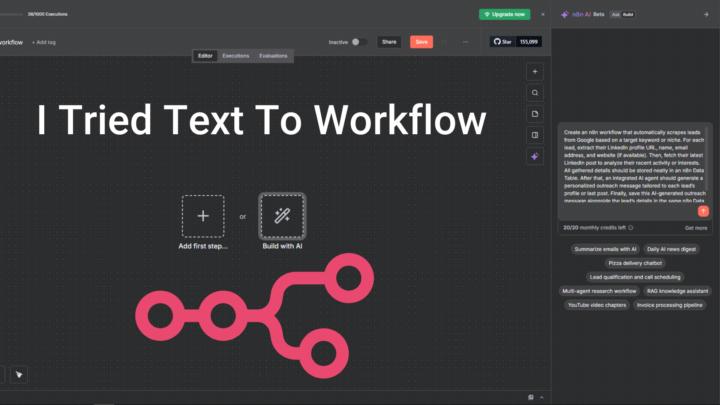This screenshot has width=720, height=405.
Task: Choose the Pizza delivery chatbot suggestion
Action: coord(635,263)
